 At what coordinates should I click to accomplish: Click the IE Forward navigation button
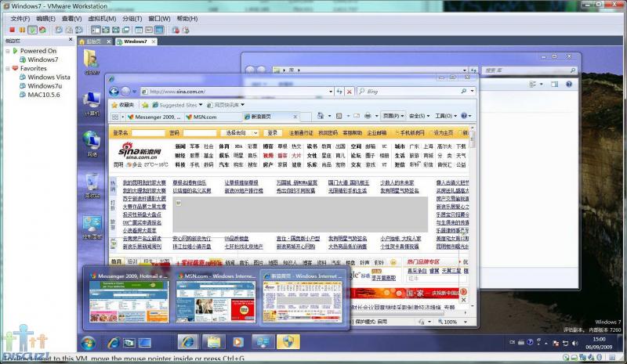125,92
